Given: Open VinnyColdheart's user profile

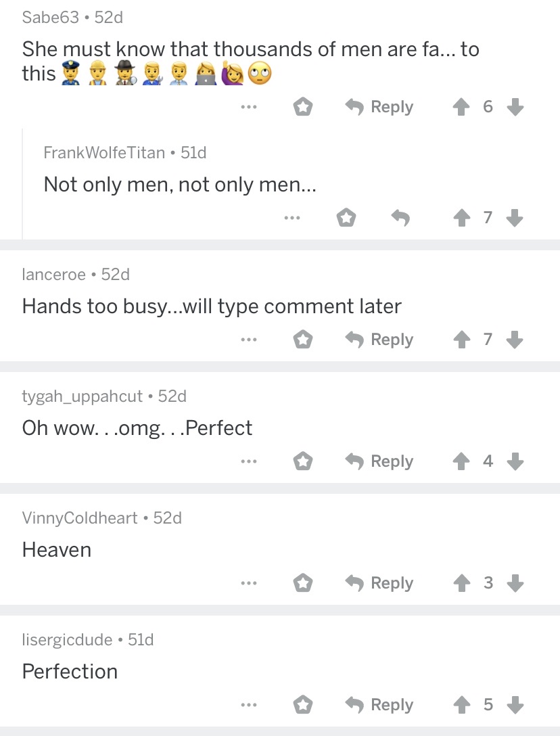Looking at the screenshot, I should 80,517.
